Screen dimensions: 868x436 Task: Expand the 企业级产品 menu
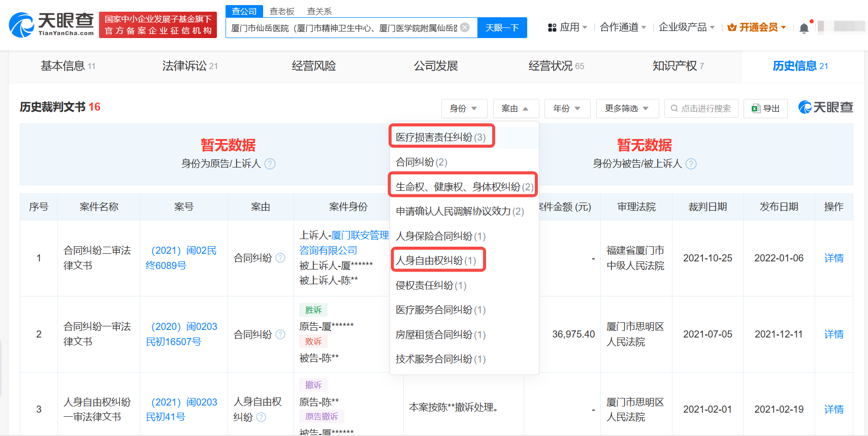[687, 27]
